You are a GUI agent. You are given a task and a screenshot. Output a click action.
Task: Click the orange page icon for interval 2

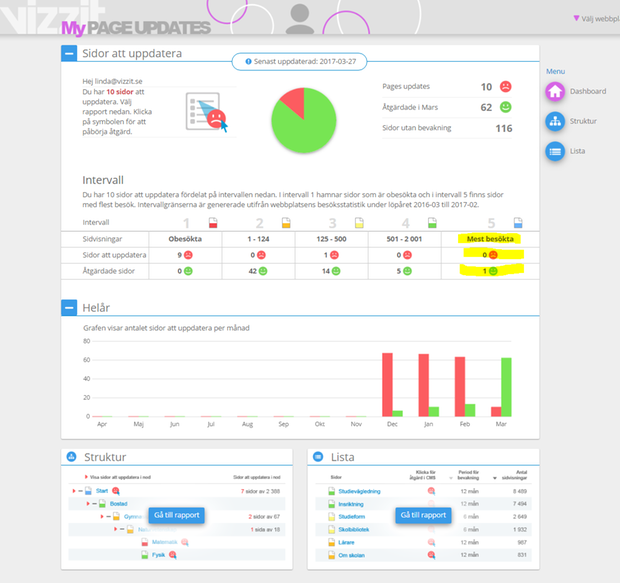click(x=286, y=223)
